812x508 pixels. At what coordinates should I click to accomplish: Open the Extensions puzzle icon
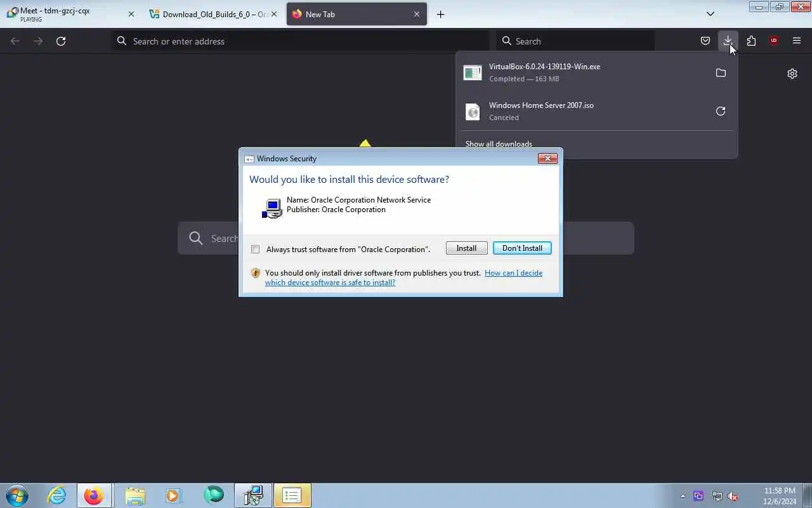click(751, 41)
